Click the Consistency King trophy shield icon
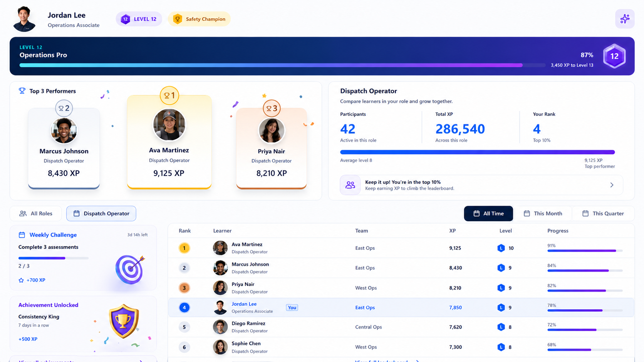Viewport: 644px width, 362px height. [124, 321]
